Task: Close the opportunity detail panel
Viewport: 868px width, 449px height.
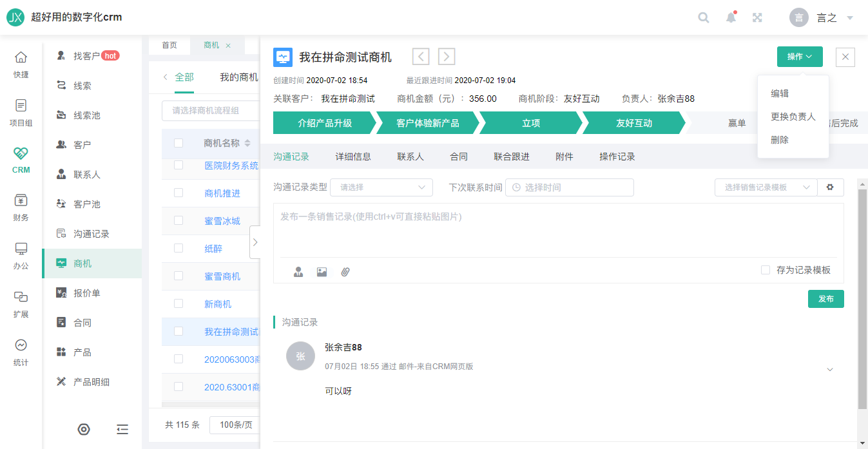Action: click(845, 57)
